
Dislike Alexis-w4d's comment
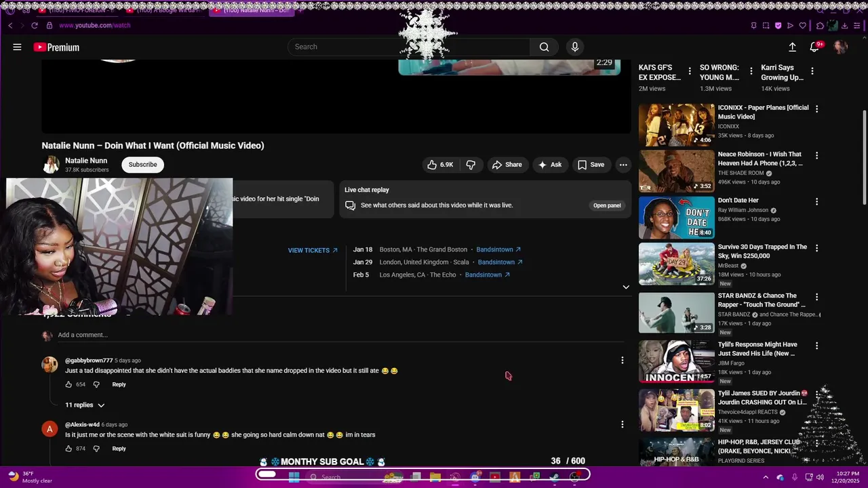[x=96, y=449]
